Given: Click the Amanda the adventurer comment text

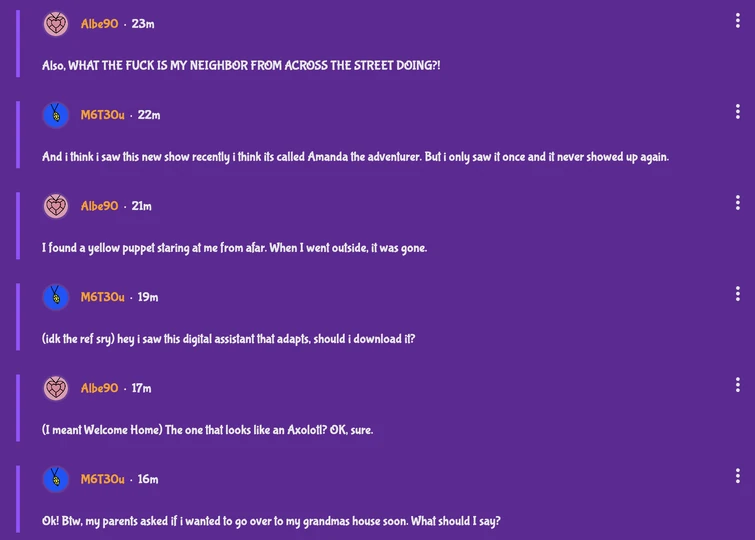Looking at the screenshot, I should pyautogui.click(x=355, y=157).
